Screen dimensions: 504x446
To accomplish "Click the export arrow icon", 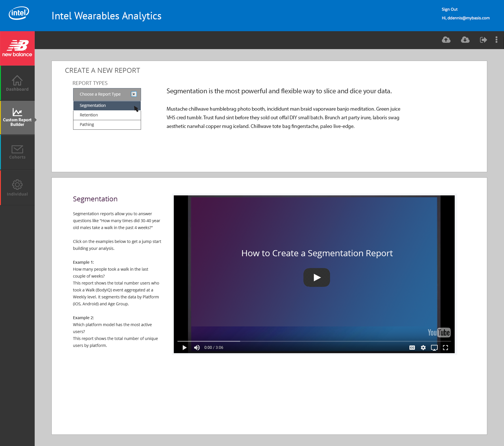I will coord(483,40).
